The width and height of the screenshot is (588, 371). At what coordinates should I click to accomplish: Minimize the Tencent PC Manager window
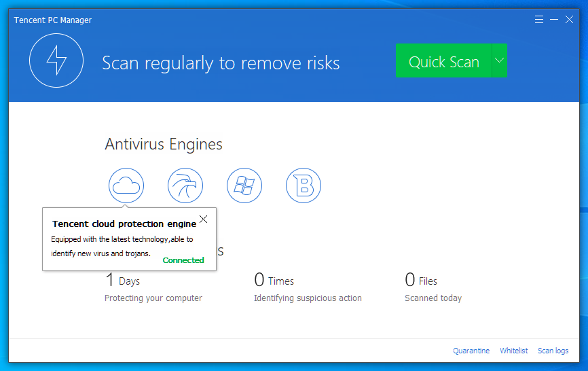pos(554,20)
